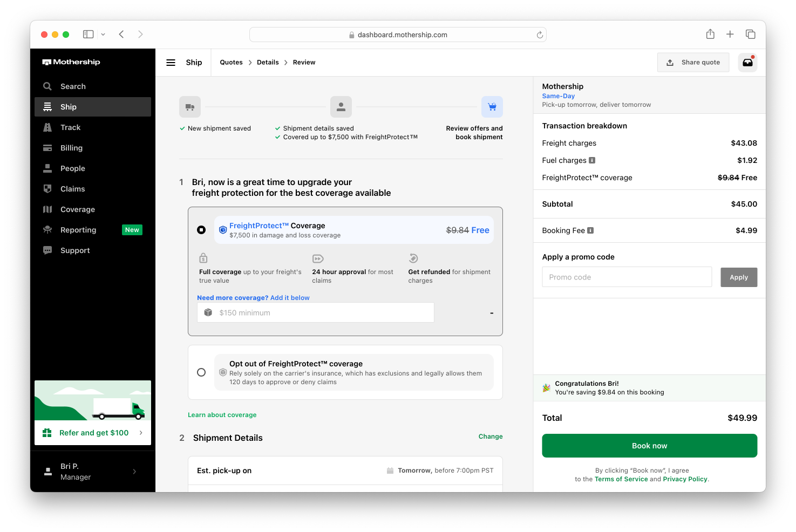Click the Support chat icon in sidebar
This screenshot has width=796, height=532.
(47, 250)
